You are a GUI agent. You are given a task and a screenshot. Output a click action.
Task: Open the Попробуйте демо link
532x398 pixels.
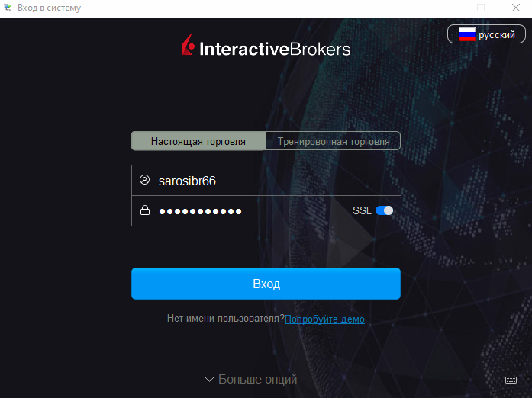(324, 319)
